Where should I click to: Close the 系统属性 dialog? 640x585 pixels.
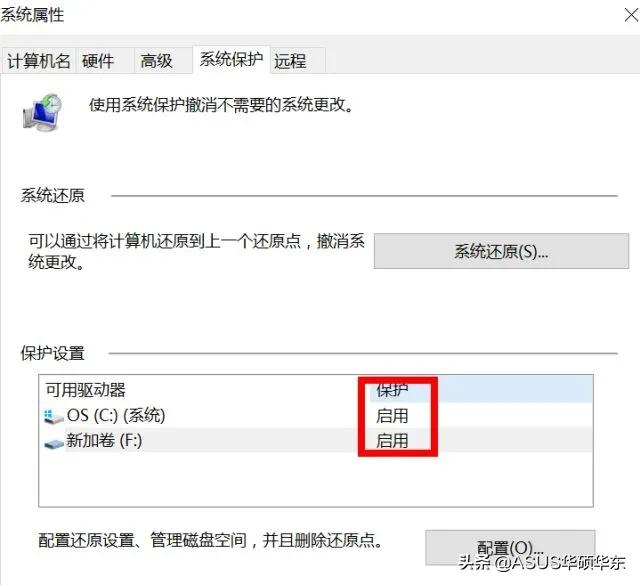pos(631,16)
